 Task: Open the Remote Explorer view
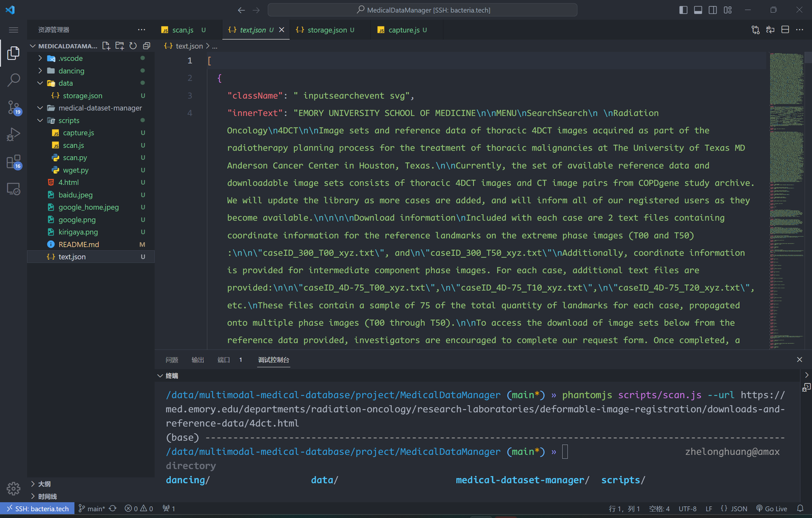14,189
